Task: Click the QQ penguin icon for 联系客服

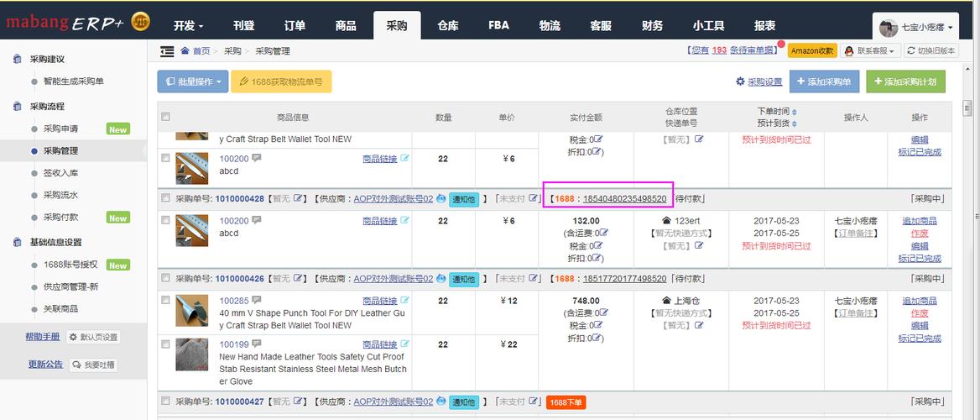Action: [849, 51]
